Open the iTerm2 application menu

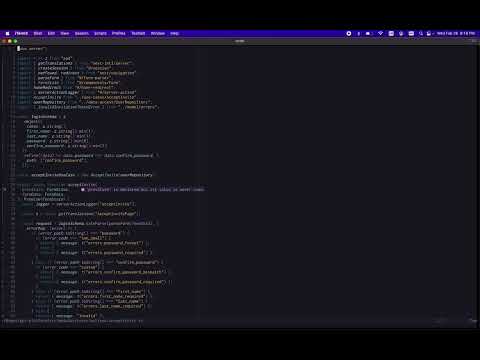coord(21,33)
